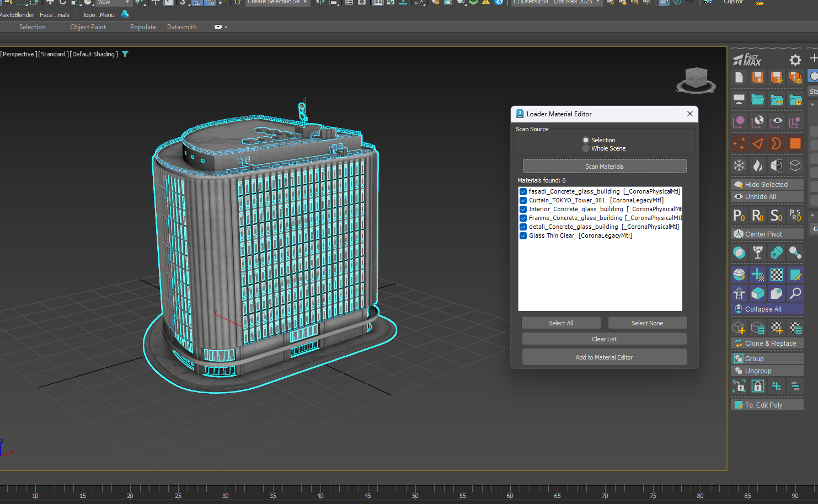Image resolution: width=818 pixels, height=504 pixels.
Task: Click the closed padlock lock icon
Action: (758, 386)
